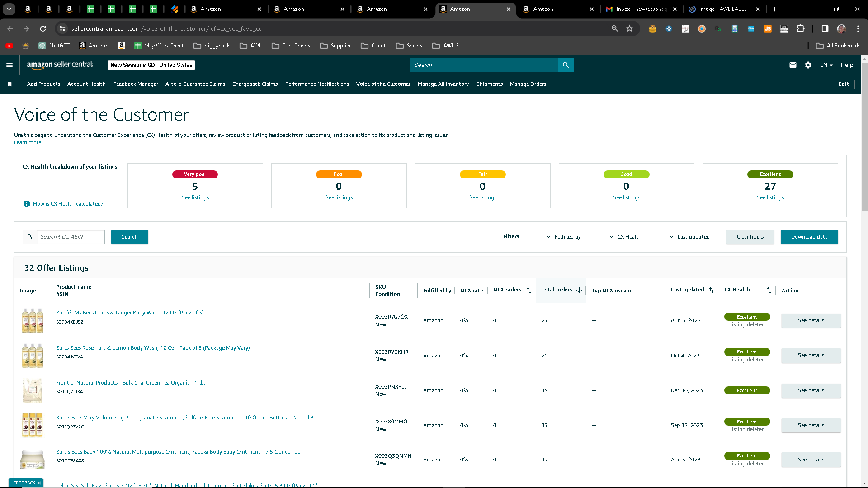Open Burts Bees Rosemary & Lemon listing link
Screen dimensions: 868x488
tap(153, 348)
